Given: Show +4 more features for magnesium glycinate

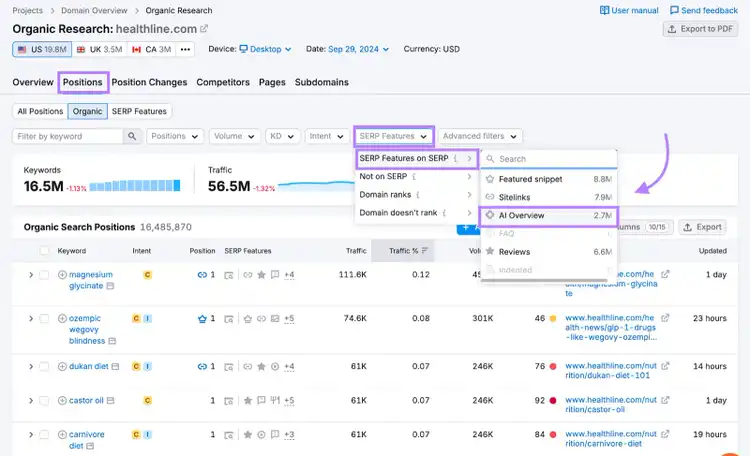Looking at the screenshot, I should point(289,275).
